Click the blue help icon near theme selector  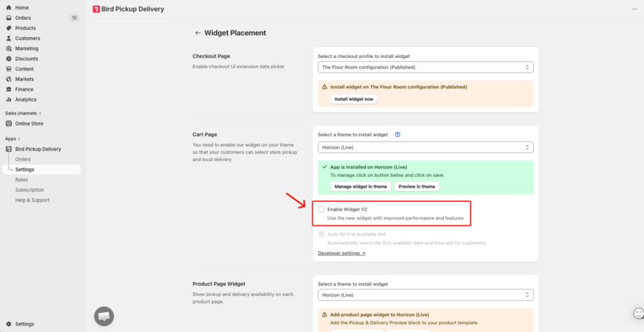pos(397,134)
